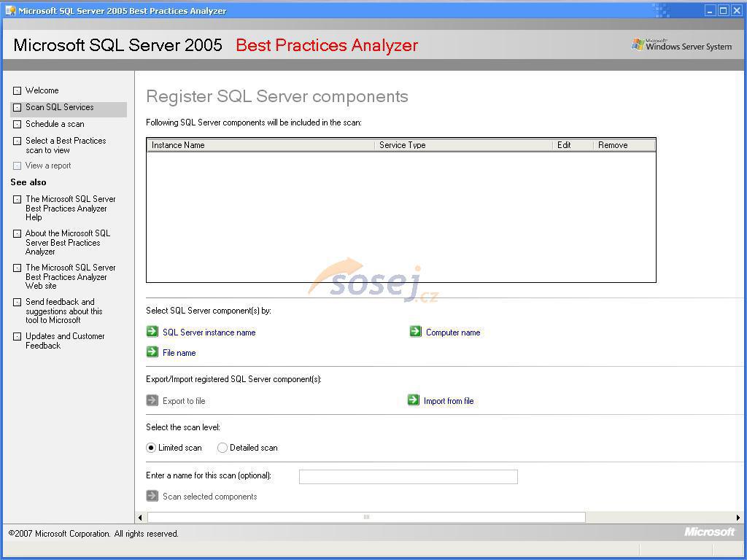
Task: Click the Export to file link
Action: click(x=184, y=401)
